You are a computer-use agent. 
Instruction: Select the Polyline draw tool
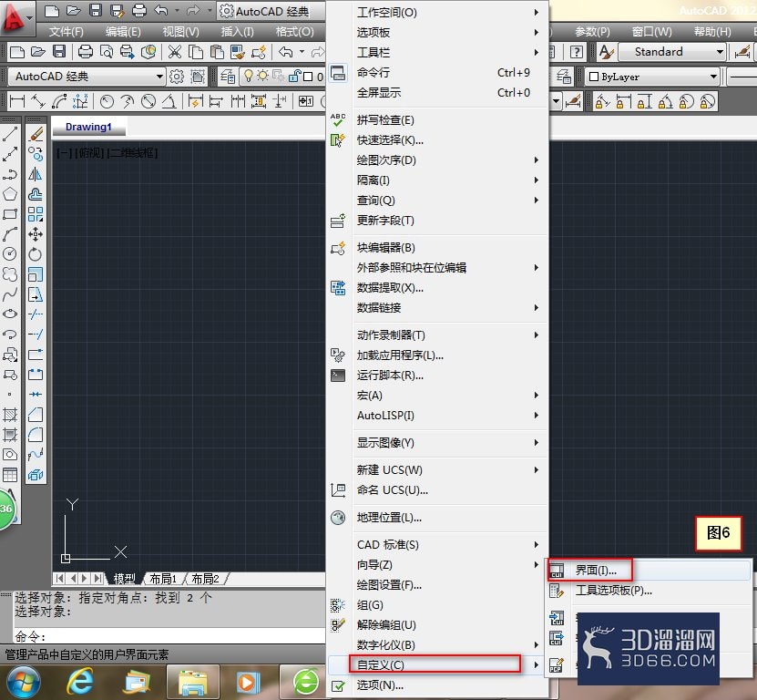point(10,174)
